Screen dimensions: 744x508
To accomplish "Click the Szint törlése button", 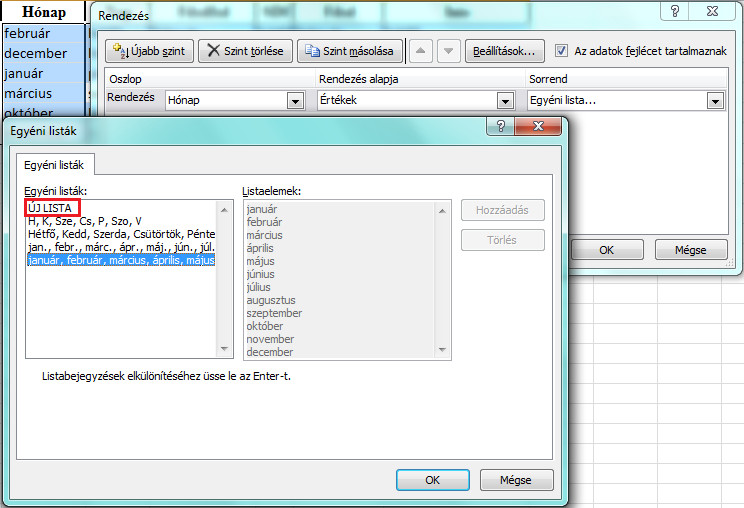I will pyautogui.click(x=245, y=51).
